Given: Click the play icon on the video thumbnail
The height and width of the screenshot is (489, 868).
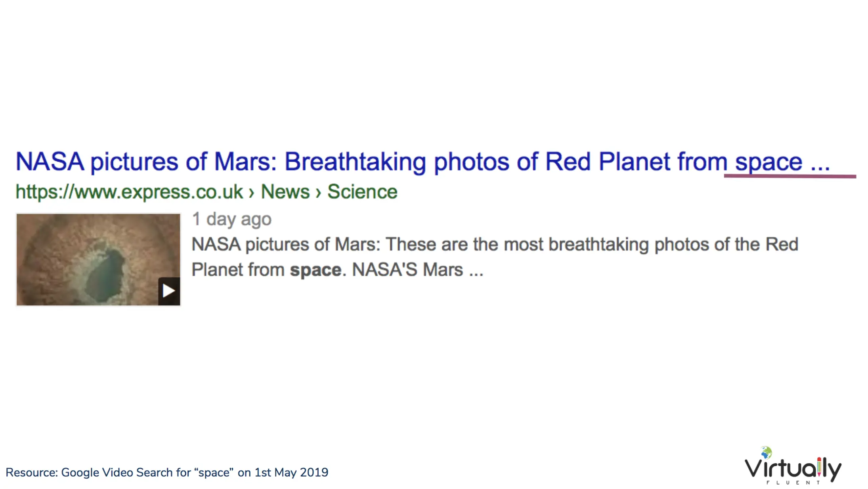Looking at the screenshot, I should [169, 291].
